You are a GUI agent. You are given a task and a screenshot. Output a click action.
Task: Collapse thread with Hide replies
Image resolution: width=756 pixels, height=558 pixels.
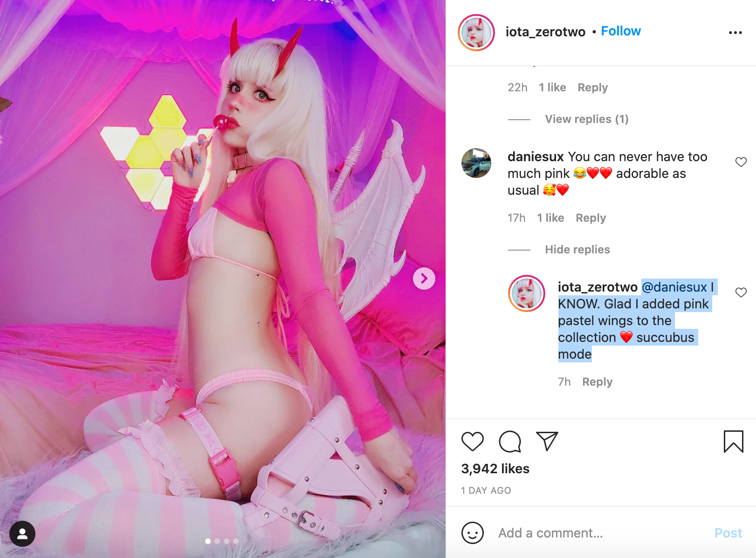pos(577,250)
